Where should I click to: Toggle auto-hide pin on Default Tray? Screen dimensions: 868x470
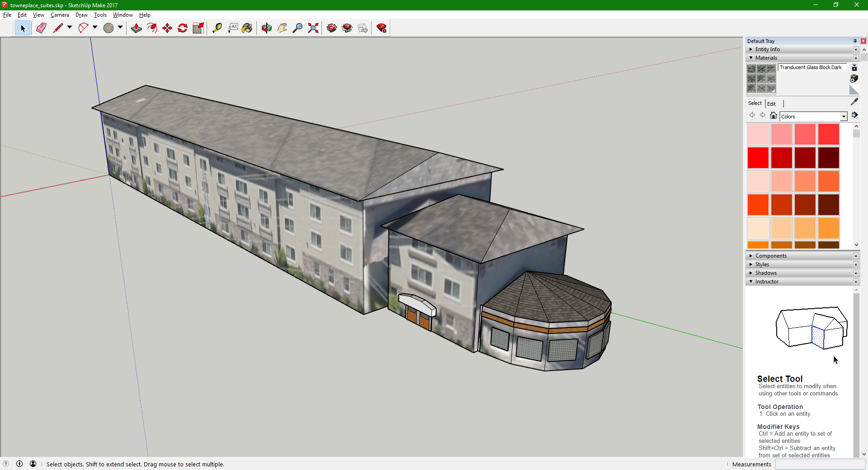855,41
